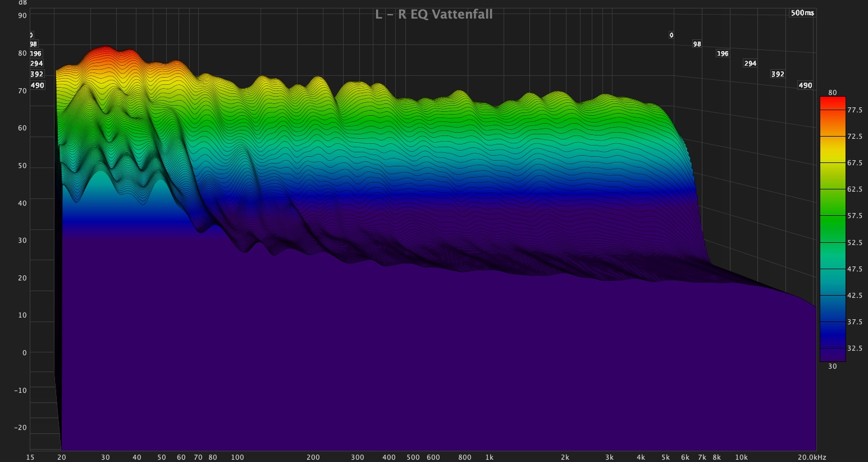Click the 77.5 value in the colour legend

[x=855, y=110]
